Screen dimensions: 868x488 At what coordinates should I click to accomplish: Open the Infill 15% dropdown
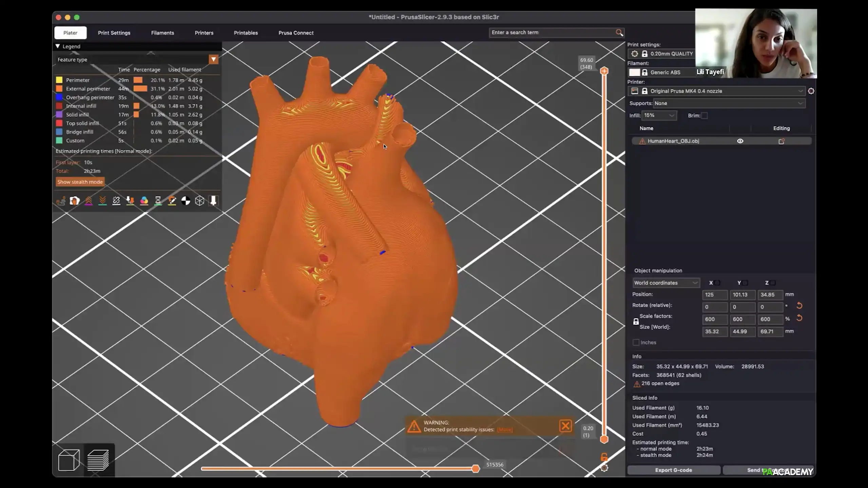click(658, 116)
